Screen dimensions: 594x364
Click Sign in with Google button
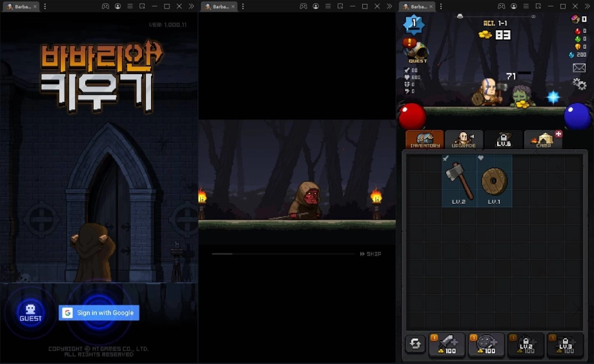[99, 313]
